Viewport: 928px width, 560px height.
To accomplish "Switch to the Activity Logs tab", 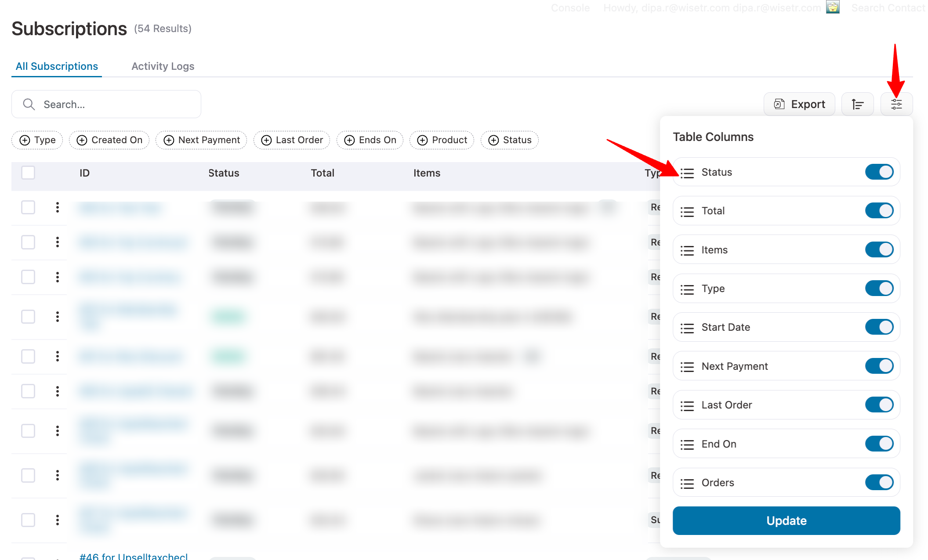I will [163, 66].
